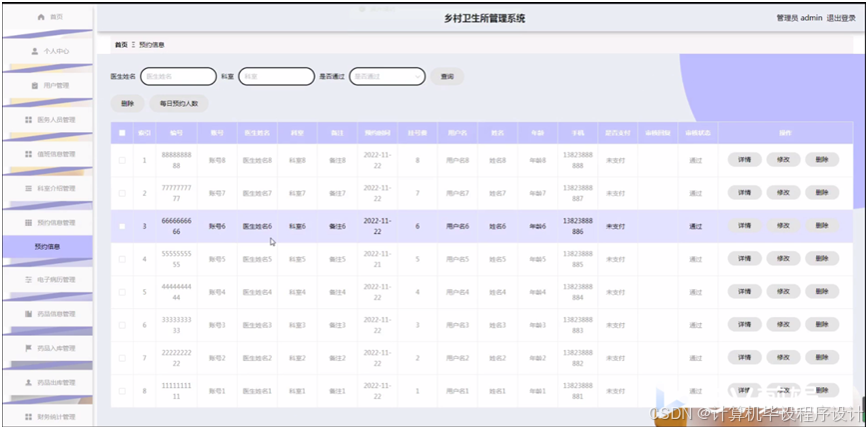This screenshot has height=429, width=868.
Task: Click the flag icon beside 药品入库管理
Action: point(28,349)
